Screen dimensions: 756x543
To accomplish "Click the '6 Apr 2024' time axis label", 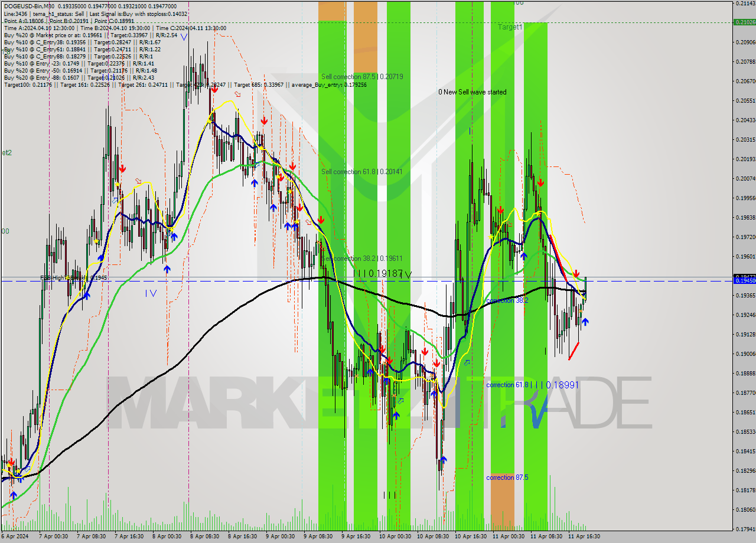I will pyautogui.click(x=15, y=537).
